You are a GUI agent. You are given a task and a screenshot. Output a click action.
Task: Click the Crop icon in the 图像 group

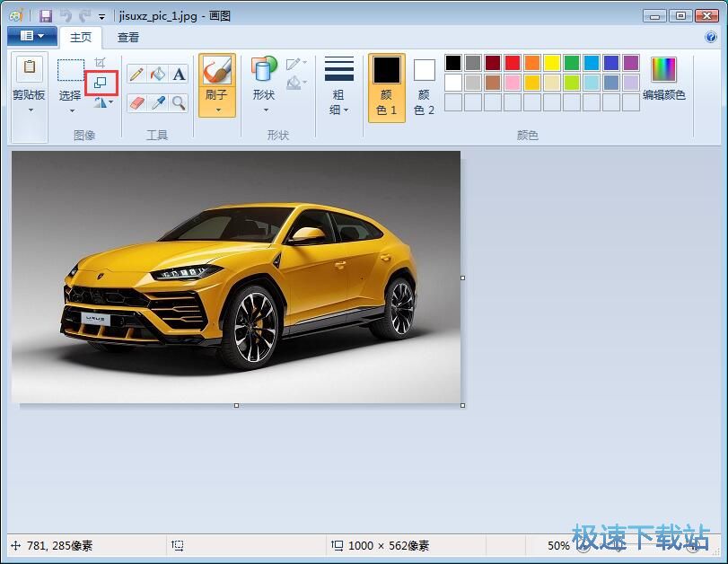coord(101,63)
